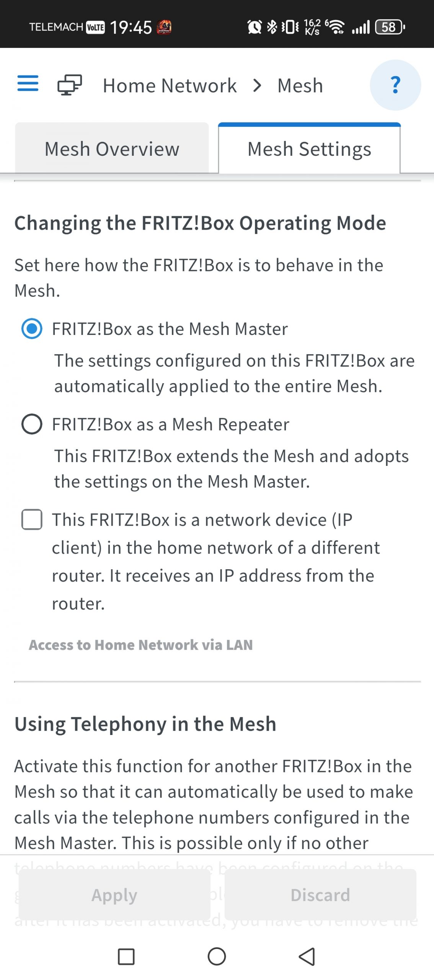Check the IP client network device box
434x980 pixels.
32,519
